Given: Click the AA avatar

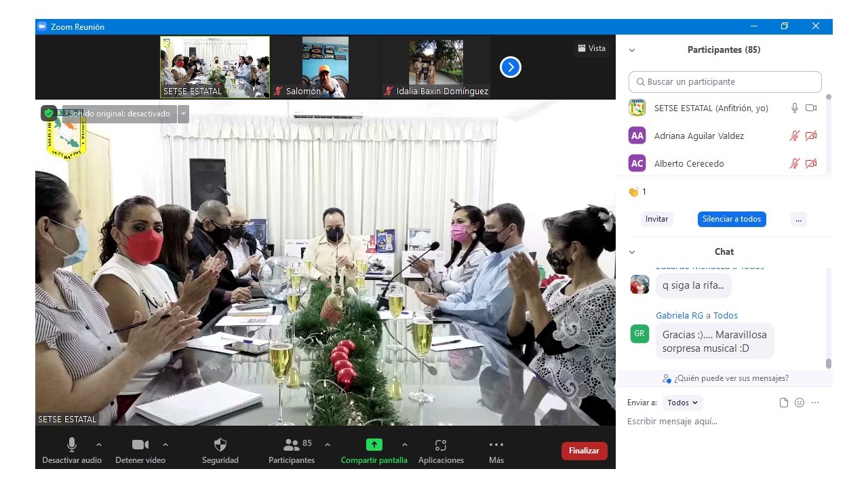Looking at the screenshot, I should (x=637, y=136).
